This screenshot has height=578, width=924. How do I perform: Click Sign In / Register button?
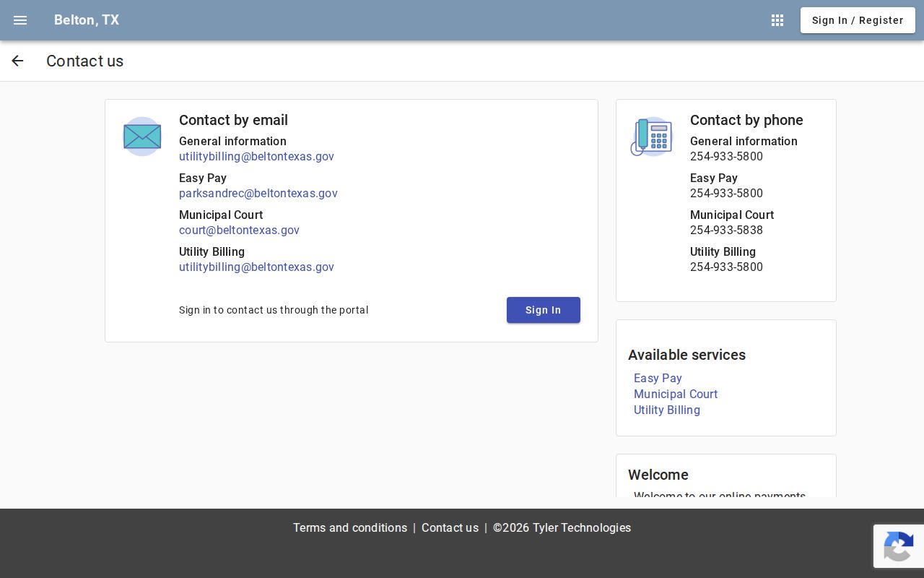858,20
